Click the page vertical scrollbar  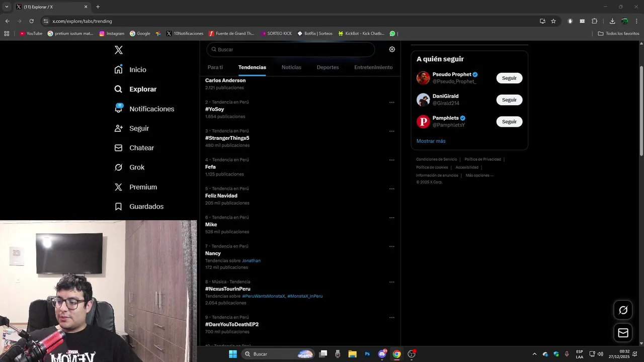click(x=641, y=111)
